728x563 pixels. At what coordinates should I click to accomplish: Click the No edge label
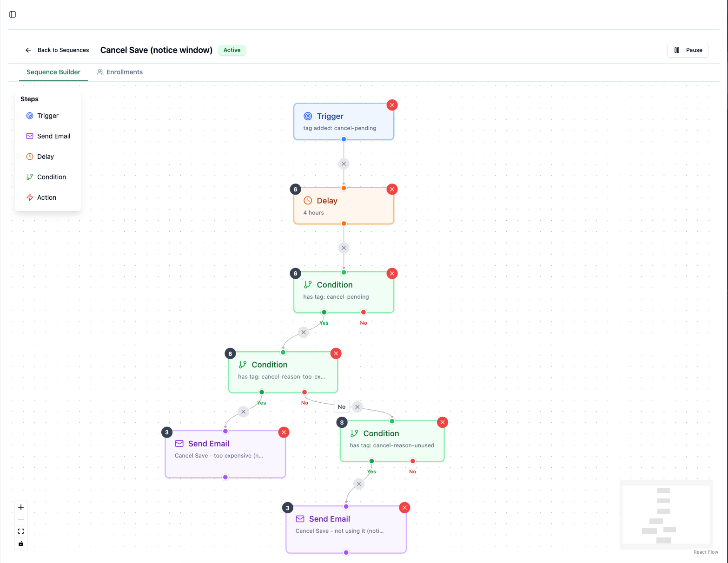click(x=342, y=407)
